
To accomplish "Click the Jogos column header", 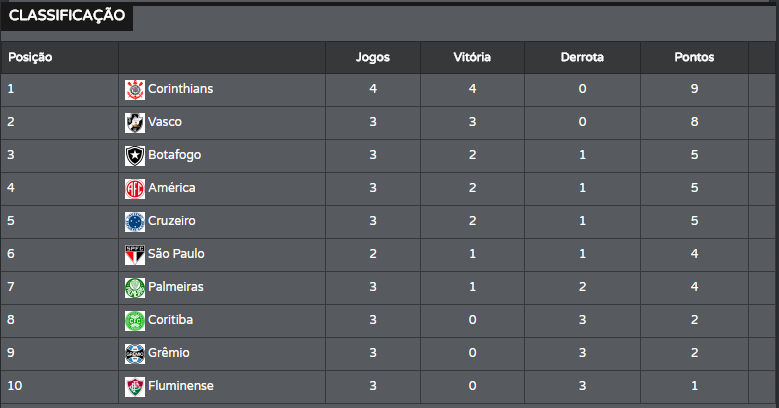I will pyautogui.click(x=373, y=57).
